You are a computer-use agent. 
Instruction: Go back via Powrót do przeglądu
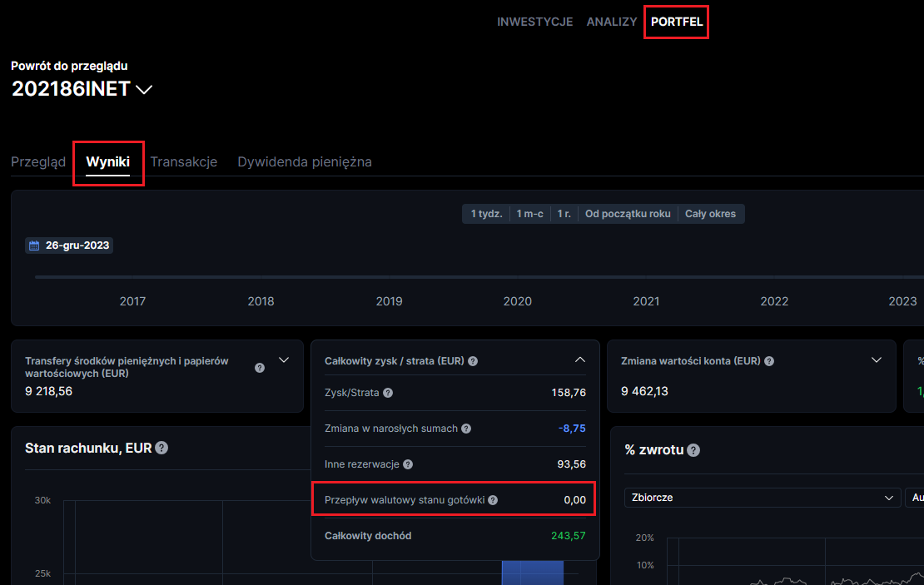pos(70,66)
